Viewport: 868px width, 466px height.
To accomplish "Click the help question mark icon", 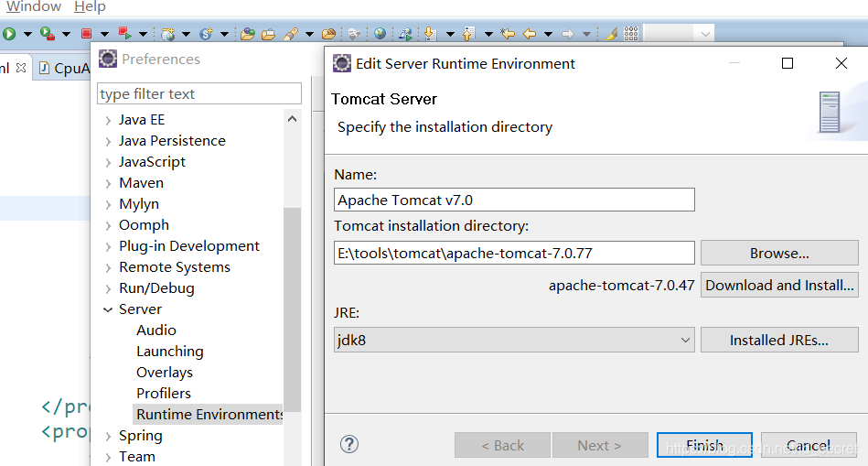I will pos(349,444).
